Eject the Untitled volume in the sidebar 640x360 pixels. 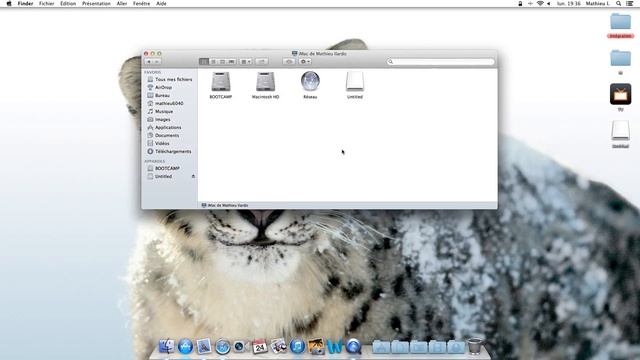[193, 176]
